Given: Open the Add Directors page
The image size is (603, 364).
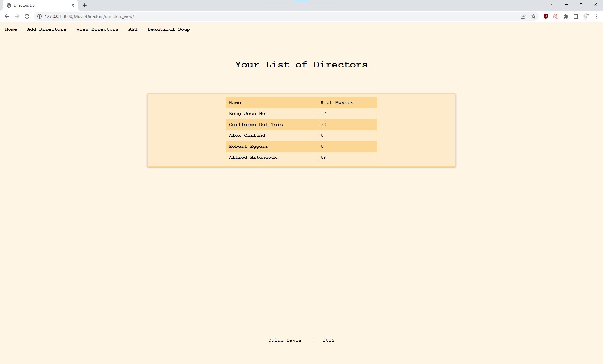Looking at the screenshot, I should click(x=46, y=29).
